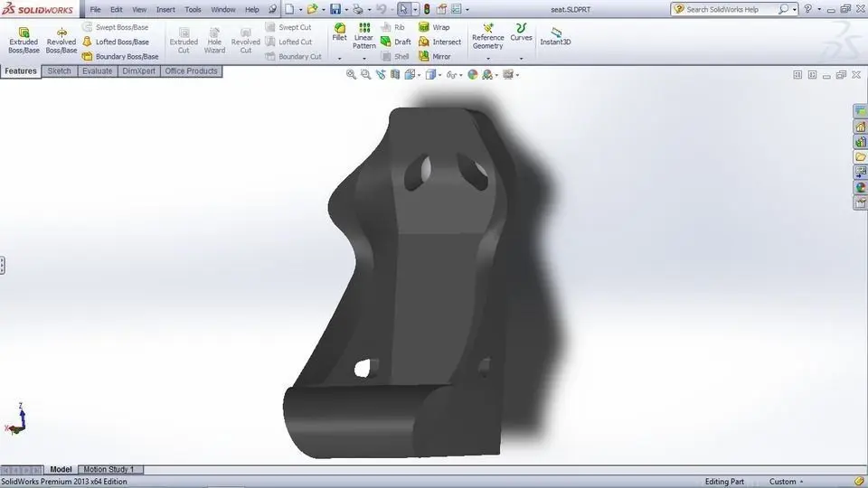Click the Open file icon
868x488 pixels.
(312, 9)
